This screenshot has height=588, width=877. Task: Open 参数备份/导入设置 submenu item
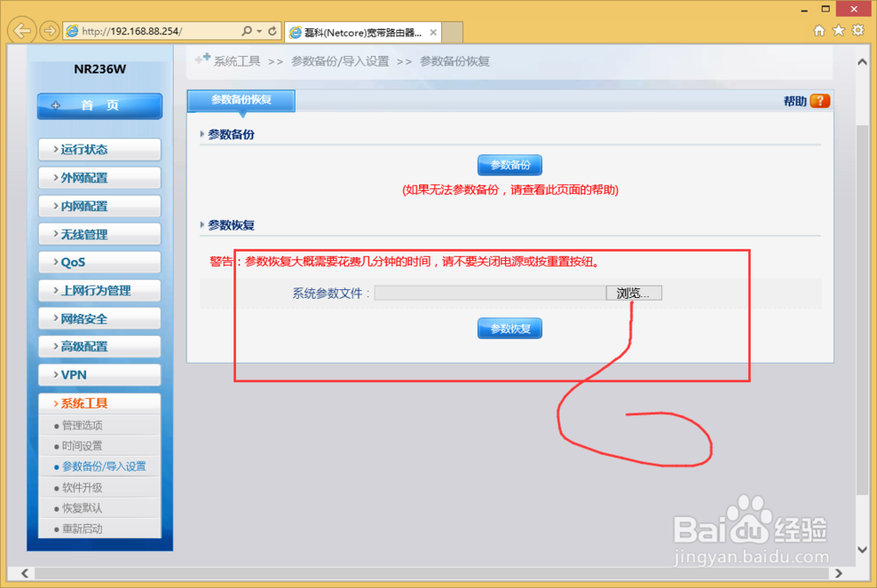pyautogui.click(x=103, y=467)
